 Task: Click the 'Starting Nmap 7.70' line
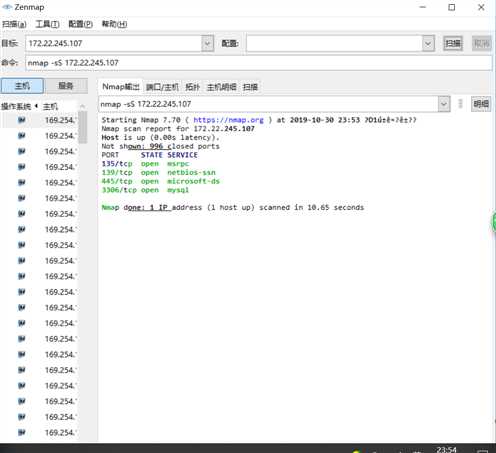[x=259, y=120]
